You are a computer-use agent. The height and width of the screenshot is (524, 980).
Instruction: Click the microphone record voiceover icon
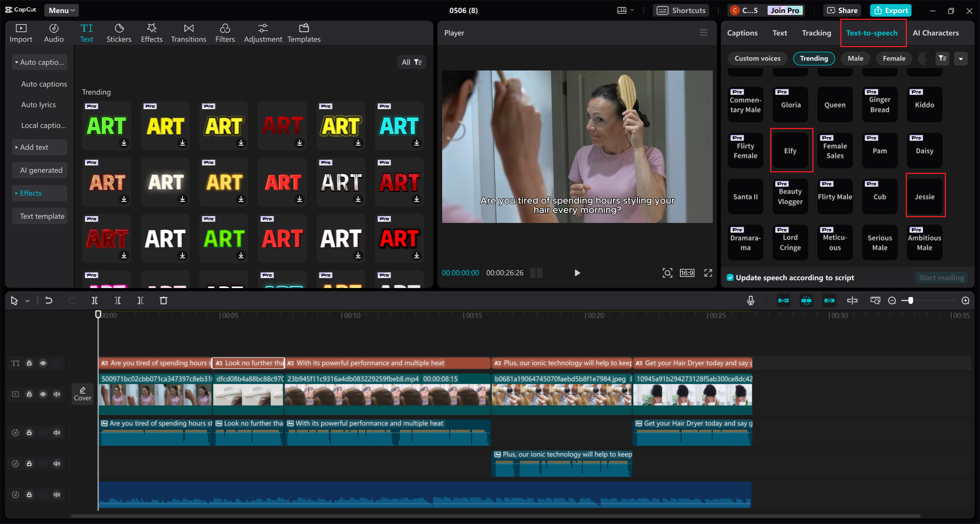point(751,301)
